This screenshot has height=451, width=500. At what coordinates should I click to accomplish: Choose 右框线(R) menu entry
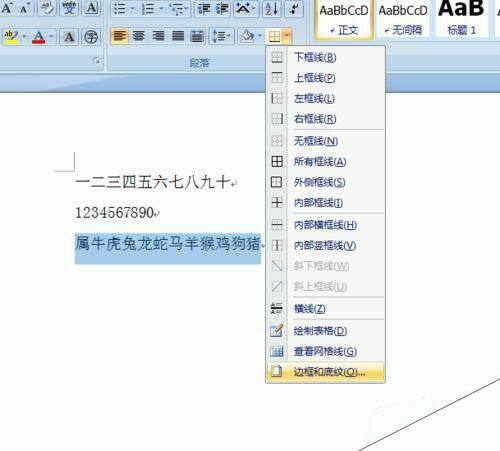click(325, 119)
